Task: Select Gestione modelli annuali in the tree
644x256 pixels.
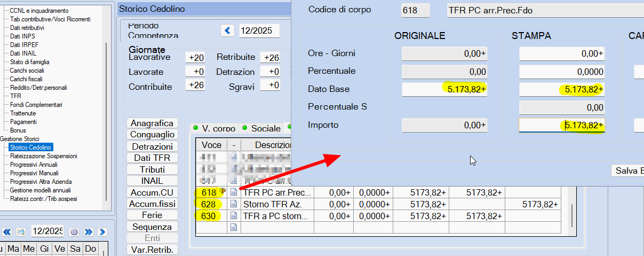Action: click(x=40, y=190)
